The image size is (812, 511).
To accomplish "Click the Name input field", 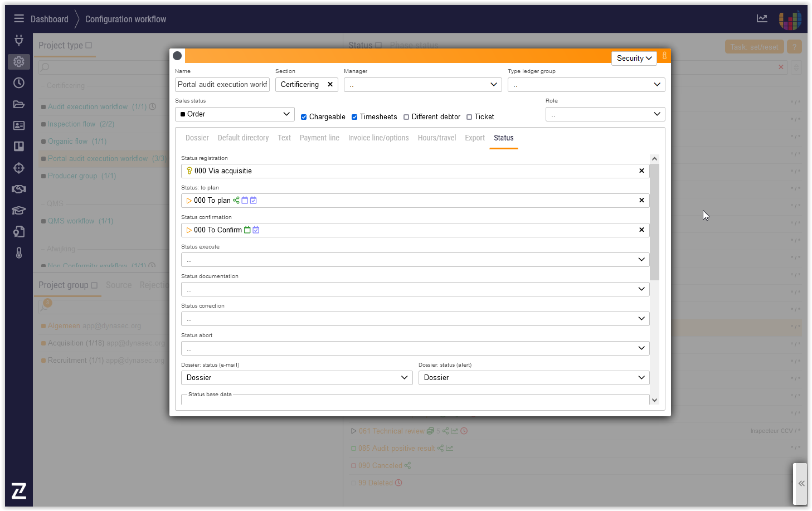I will pos(222,85).
